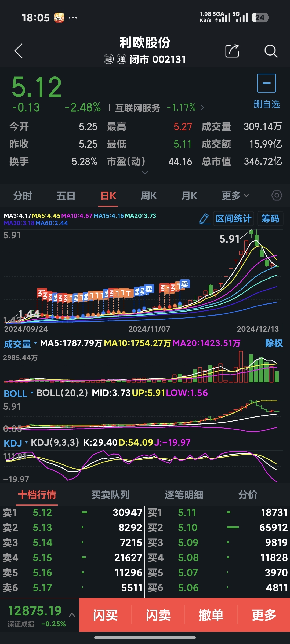290x644 pixels.
Task: Select the 买1 5.11 order row
Action: 218,513
